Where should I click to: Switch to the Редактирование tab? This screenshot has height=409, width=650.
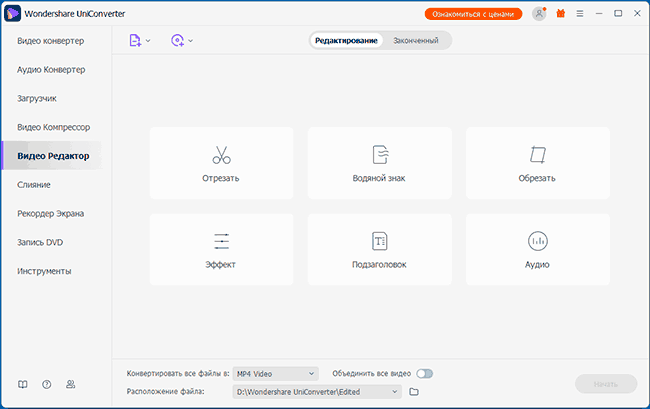(x=346, y=41)
